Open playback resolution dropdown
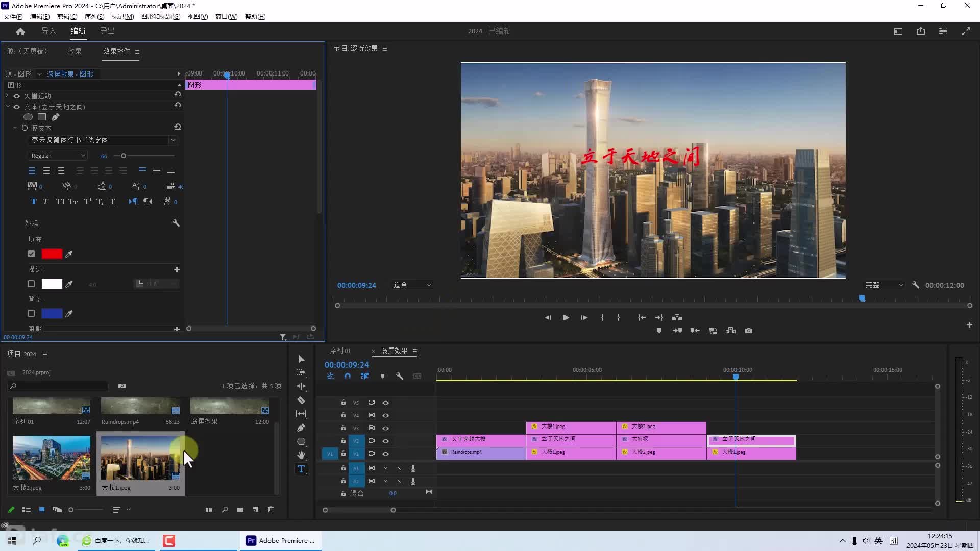Screen dimensions: 980x551 tap(884, 285)
